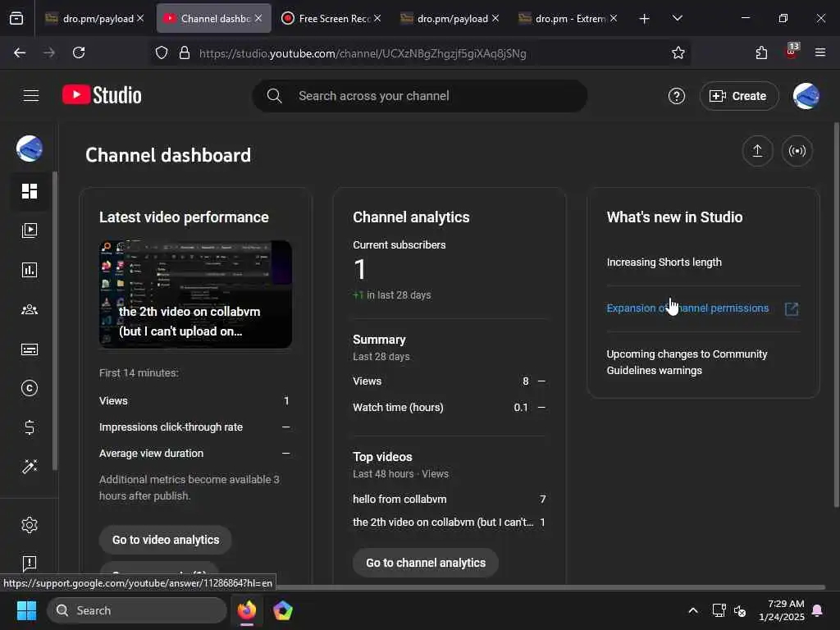Open the channel avatar in left sidebar
This screenshot has width=840, height=630.
pos(30,148)
